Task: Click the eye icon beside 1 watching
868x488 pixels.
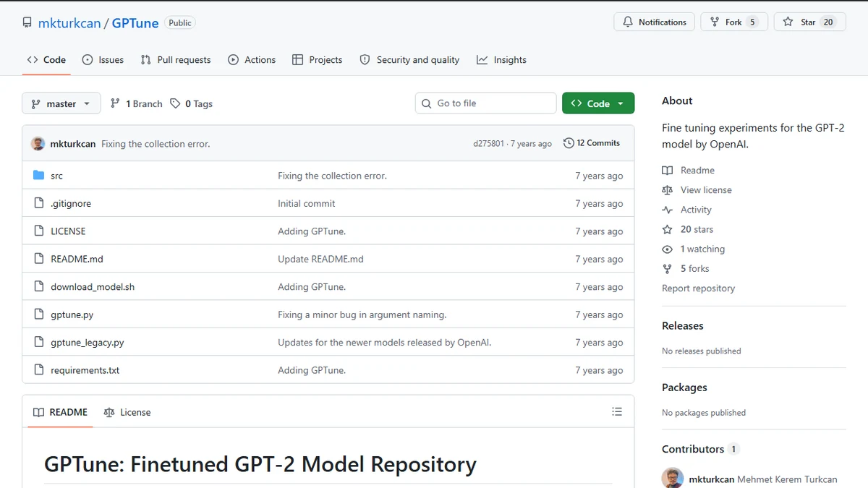Action: (667, 249)
